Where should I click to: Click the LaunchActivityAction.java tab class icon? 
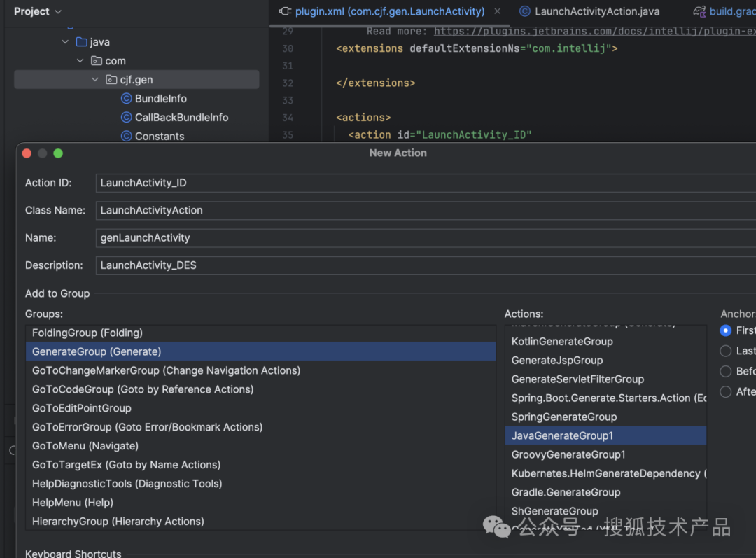(524, 11)
